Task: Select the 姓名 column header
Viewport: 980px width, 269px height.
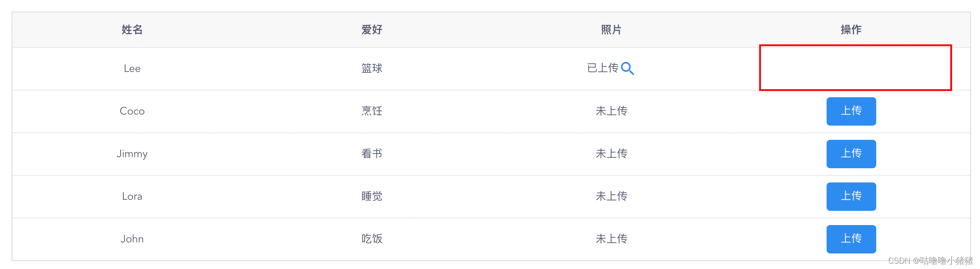Action: pos(132,29)
